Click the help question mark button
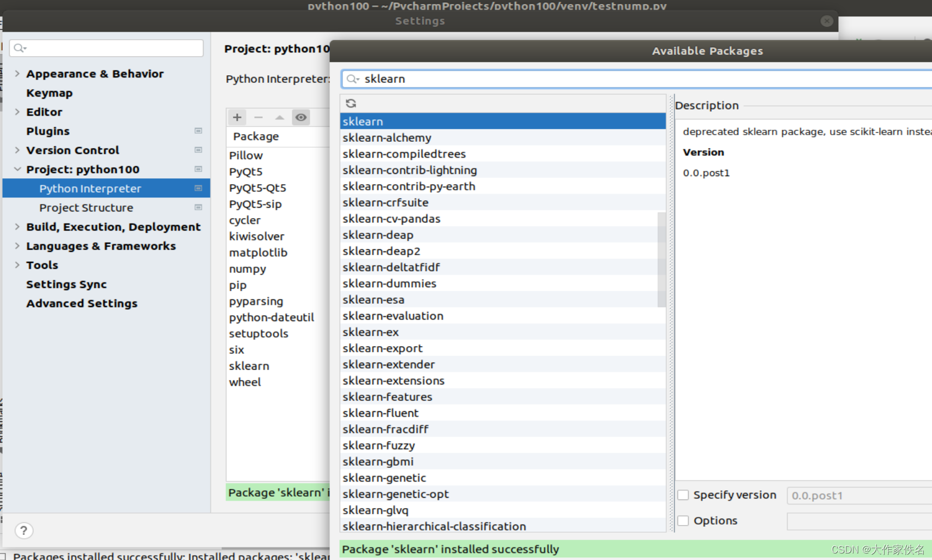 [x=23, y=530]
